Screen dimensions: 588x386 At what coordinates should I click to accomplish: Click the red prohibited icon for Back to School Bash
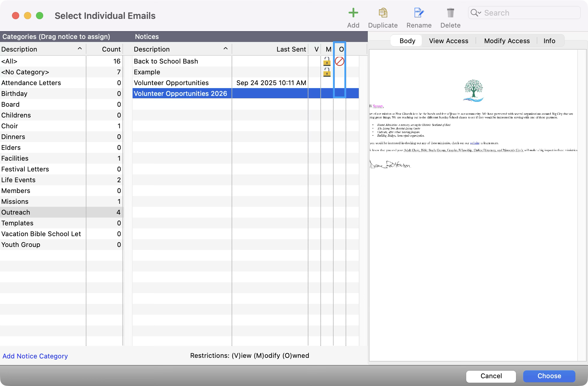point(339,61)
